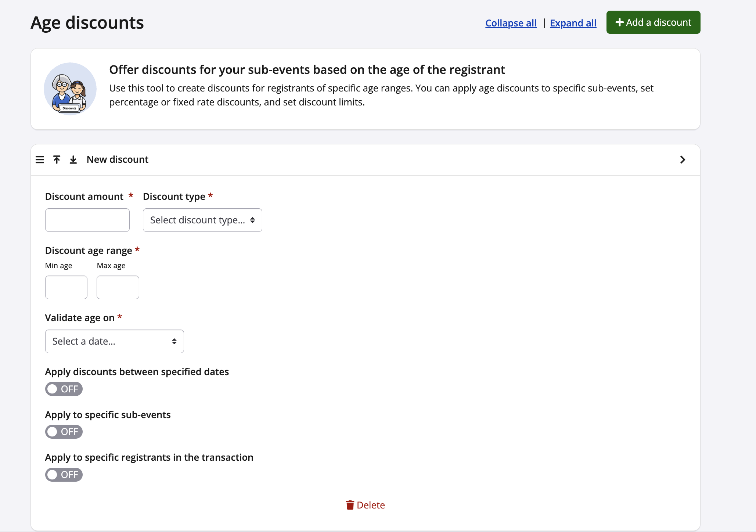Click into the Min age field
756x532 pixels.
pyautogui.click(x=66, y=287)
